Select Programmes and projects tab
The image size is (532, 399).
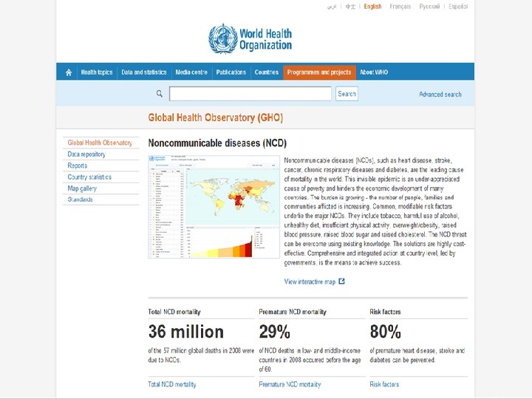319,72
